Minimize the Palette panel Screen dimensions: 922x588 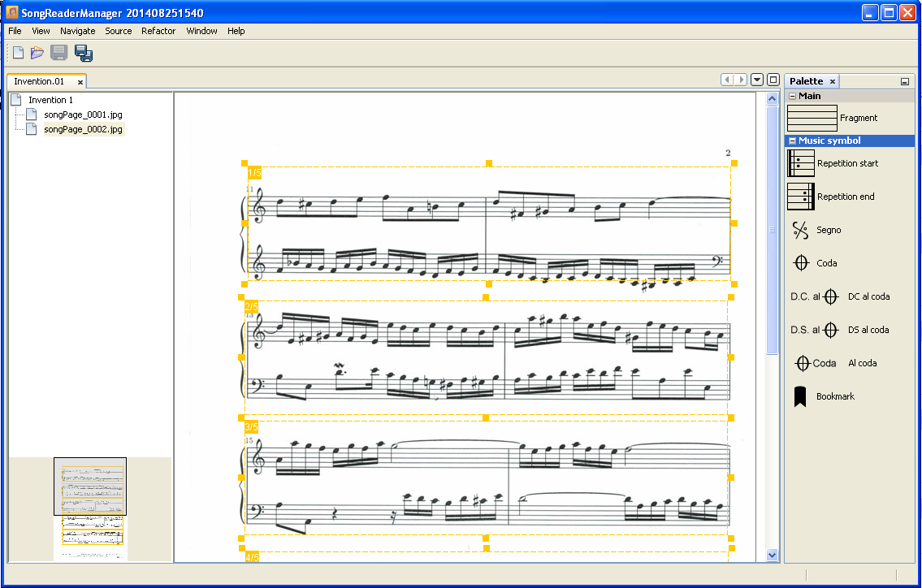[x=904, y=81]
